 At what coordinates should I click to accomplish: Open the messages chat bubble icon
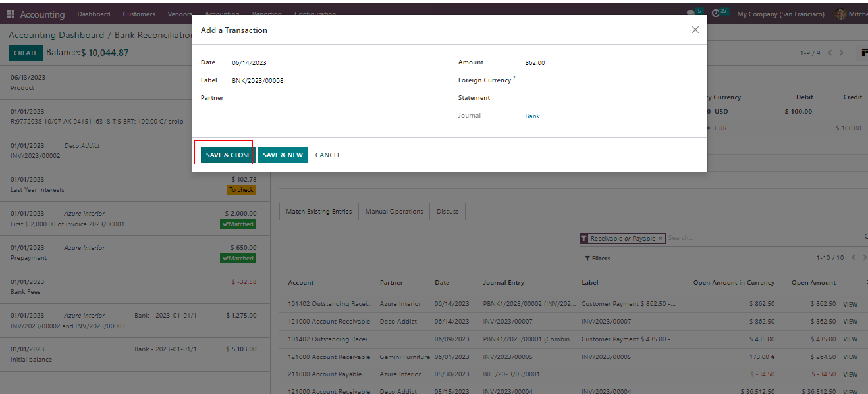click(x=690, y=12)
